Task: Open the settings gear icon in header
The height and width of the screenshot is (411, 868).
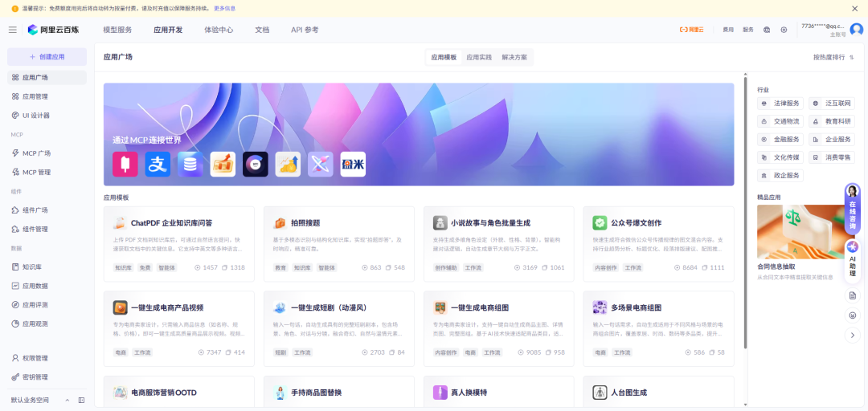Action: 784,30
